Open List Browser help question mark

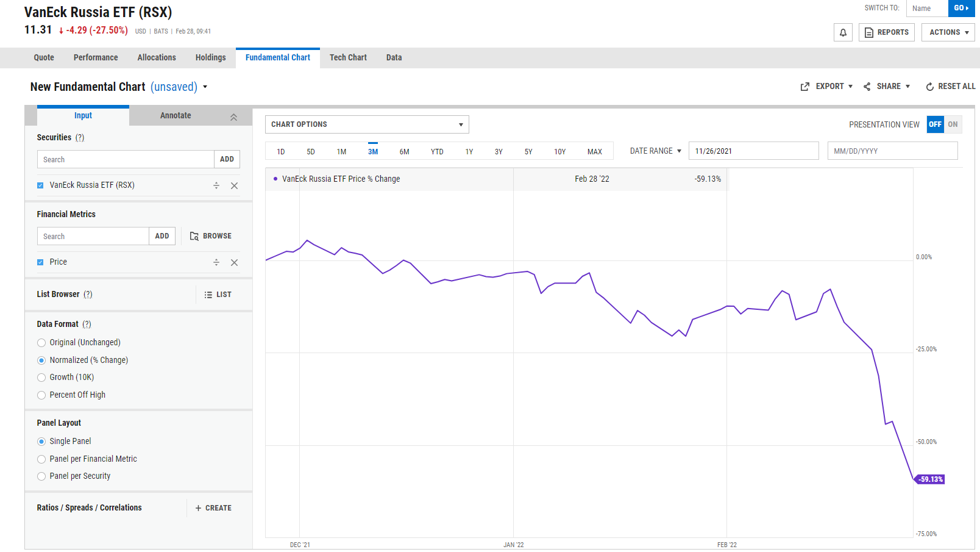click(x=88, y=295)
